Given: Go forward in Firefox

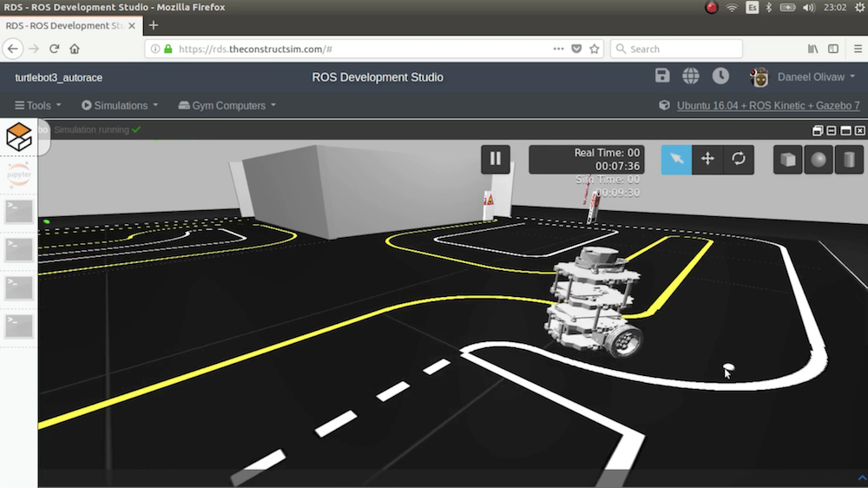Looking at the screenshot, I should (34, 49).
